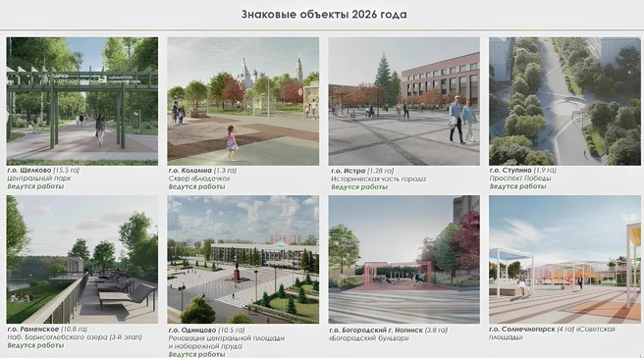The image size is (644, 358).
Task: Select caption «г.о. Щелково (15.5 га)»
Action: tap(43, 170)
